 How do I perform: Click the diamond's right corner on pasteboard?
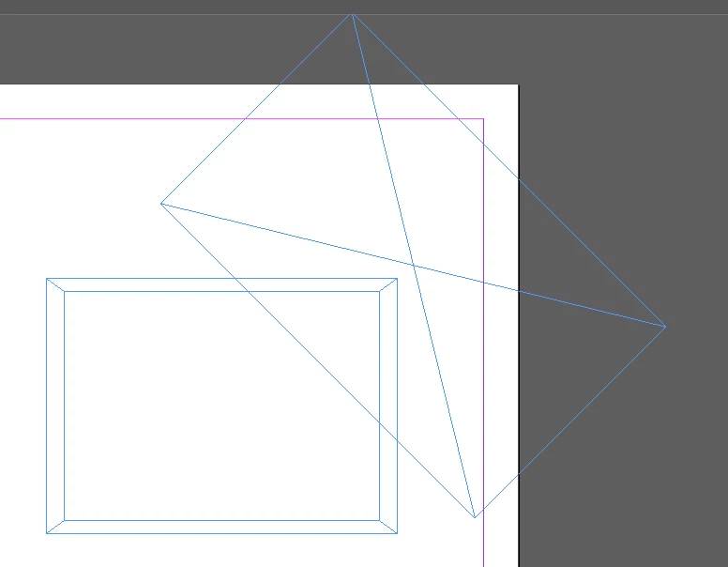click(666, 327)
